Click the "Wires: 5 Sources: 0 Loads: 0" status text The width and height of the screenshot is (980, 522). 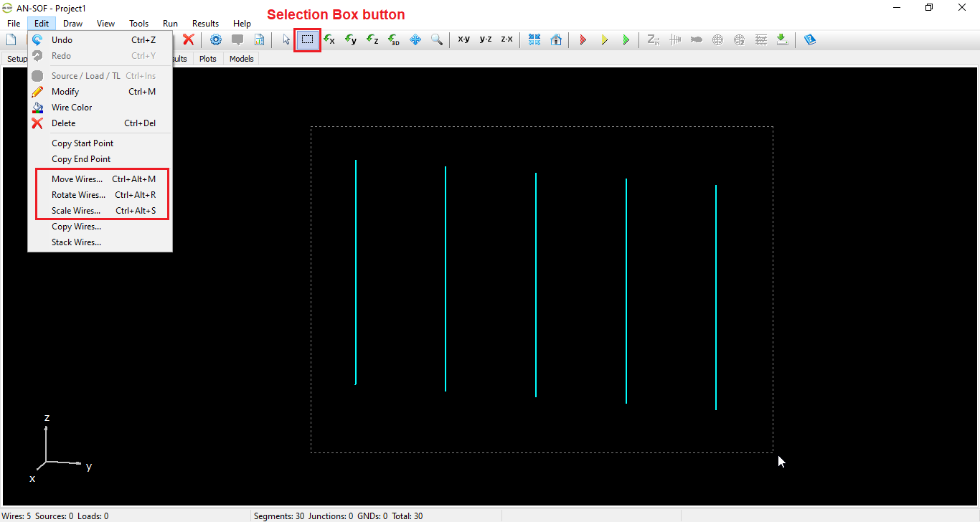57,516
